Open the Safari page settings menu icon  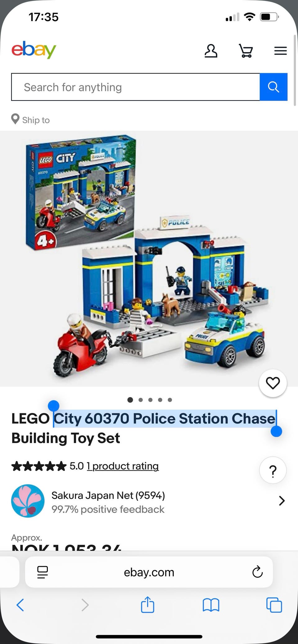pos(43,572)
